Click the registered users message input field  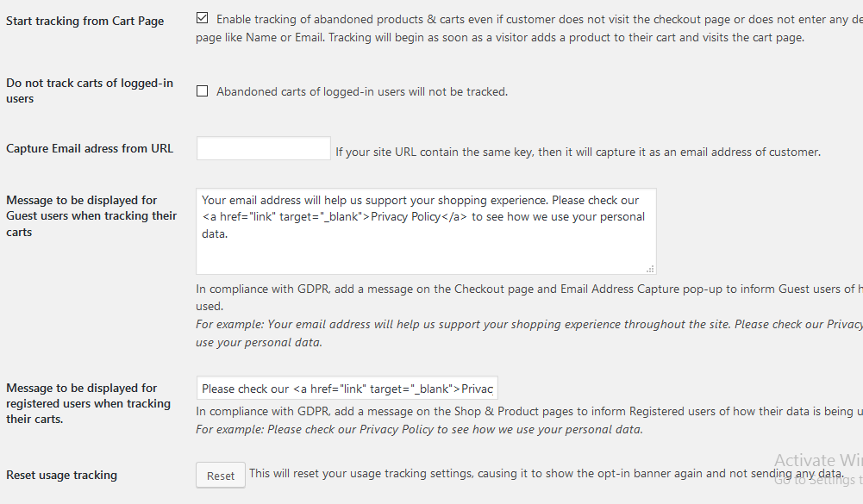[x=347, y=388]
